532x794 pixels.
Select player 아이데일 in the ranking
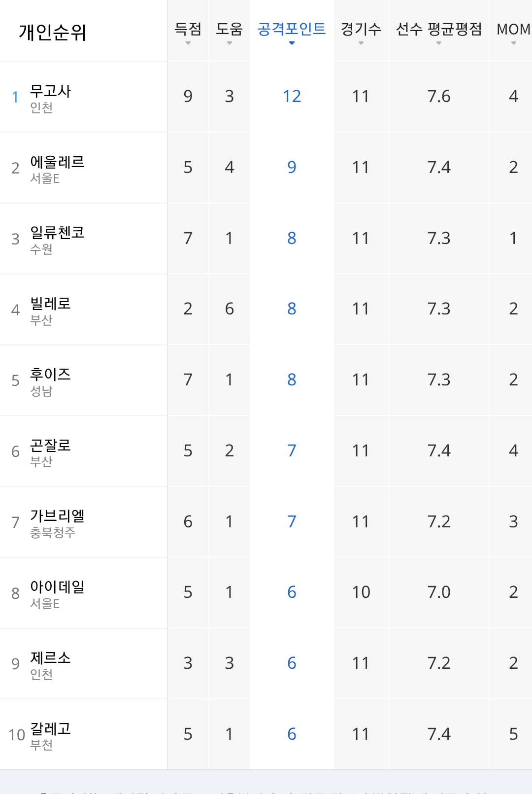(x=57, y=587)
